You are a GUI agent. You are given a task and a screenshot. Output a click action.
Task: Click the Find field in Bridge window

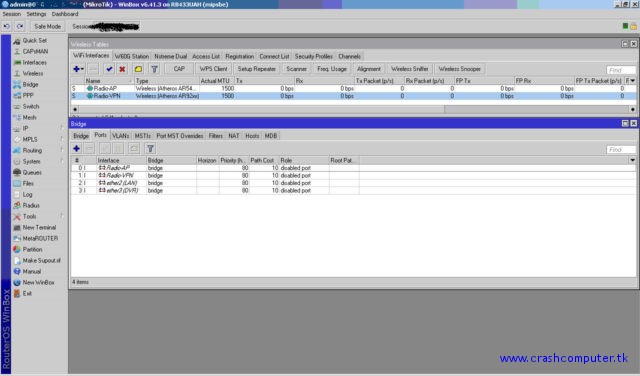coord(621,149)
